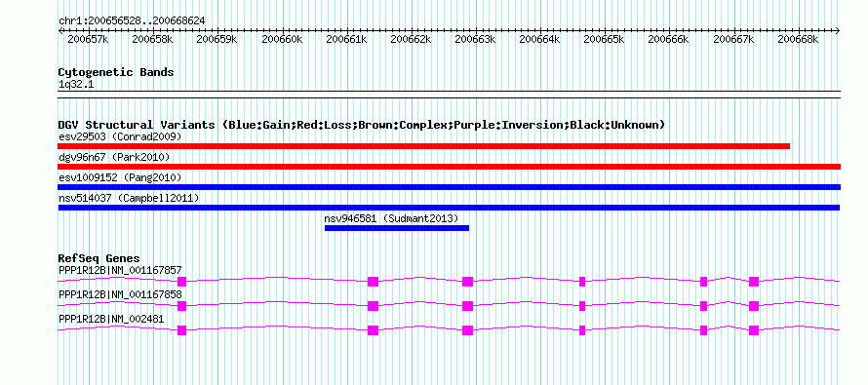Click the NM_002481 narrow exon past 200666k

pyautogui.click(x=703, y=330)
